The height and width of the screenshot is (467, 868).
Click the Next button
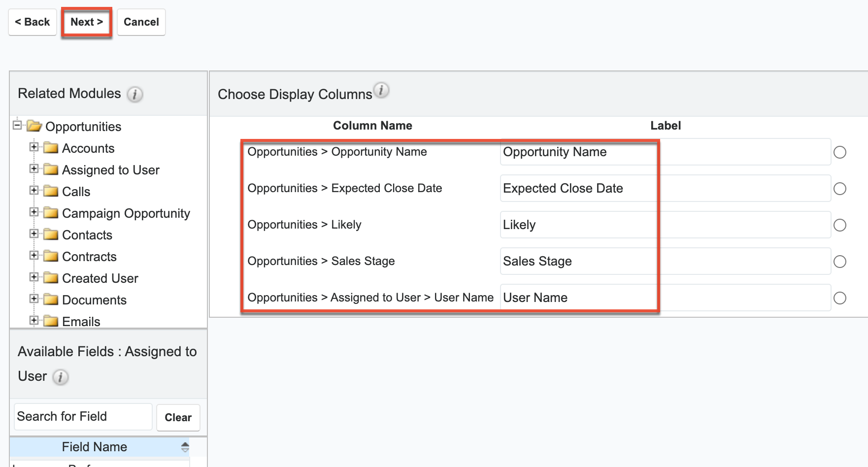tap(86, 22)
